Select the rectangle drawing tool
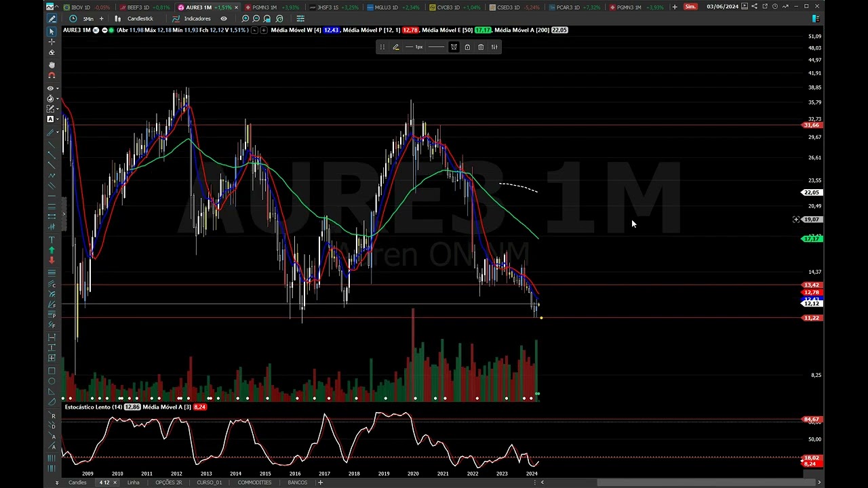Screen dimensions: 868x488 pos(52,371)
